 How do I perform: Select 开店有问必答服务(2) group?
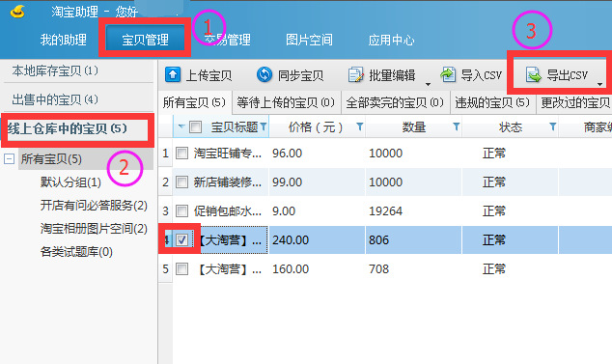pos(94,206)
